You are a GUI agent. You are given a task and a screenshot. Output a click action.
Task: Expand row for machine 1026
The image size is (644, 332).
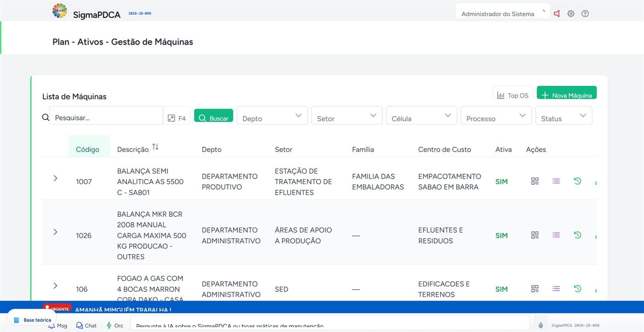[x=55, y=232]
